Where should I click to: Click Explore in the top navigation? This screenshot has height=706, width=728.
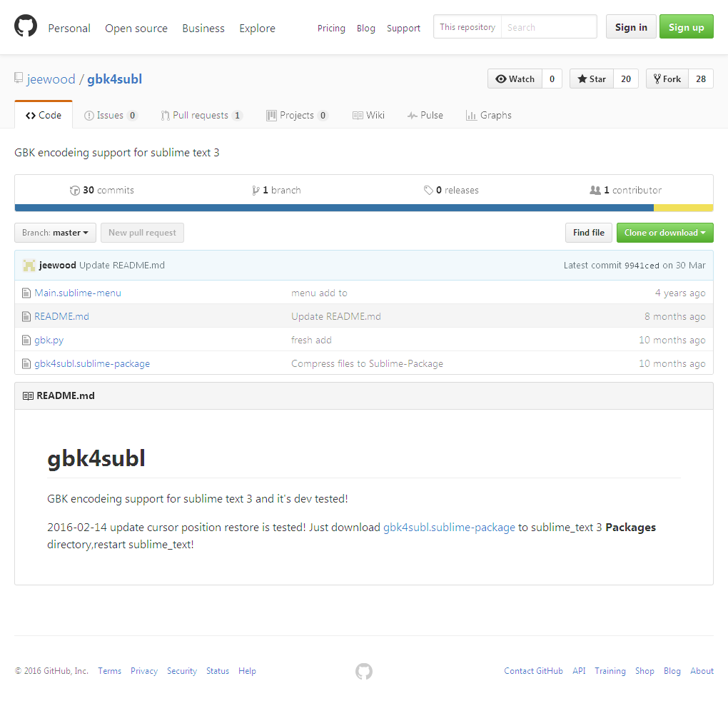click(x=257, y=29)
